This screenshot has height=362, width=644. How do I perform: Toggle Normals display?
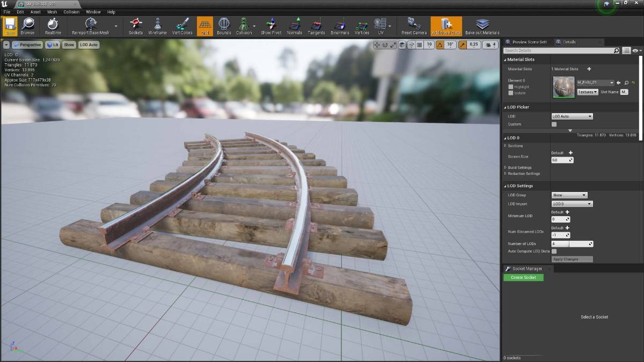tap(295, 25)
